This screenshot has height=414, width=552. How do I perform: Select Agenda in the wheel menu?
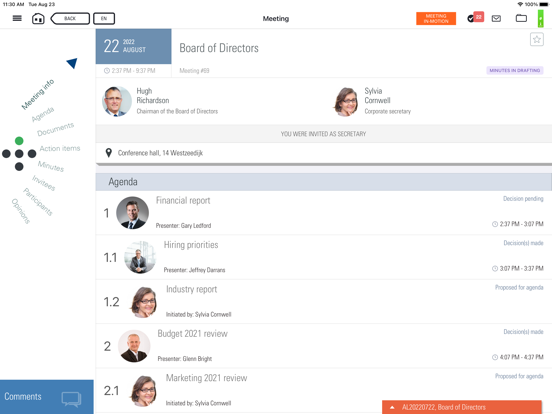(43, 114)
